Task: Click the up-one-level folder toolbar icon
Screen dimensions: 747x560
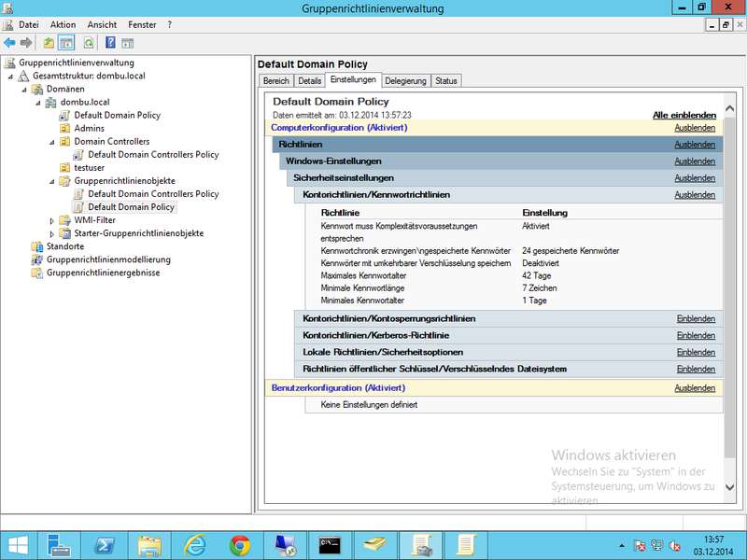Action: [49, 43]
